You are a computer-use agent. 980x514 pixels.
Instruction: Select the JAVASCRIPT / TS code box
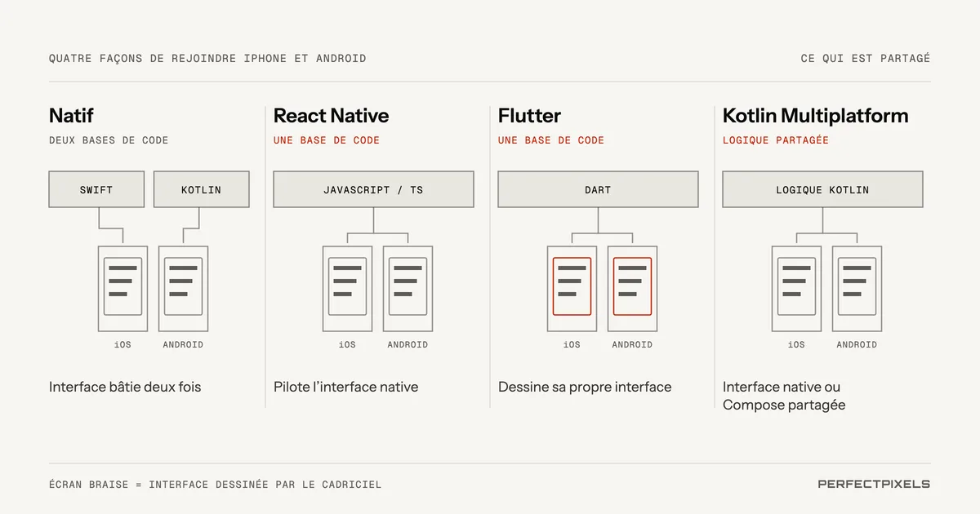[x=373, y=189]
